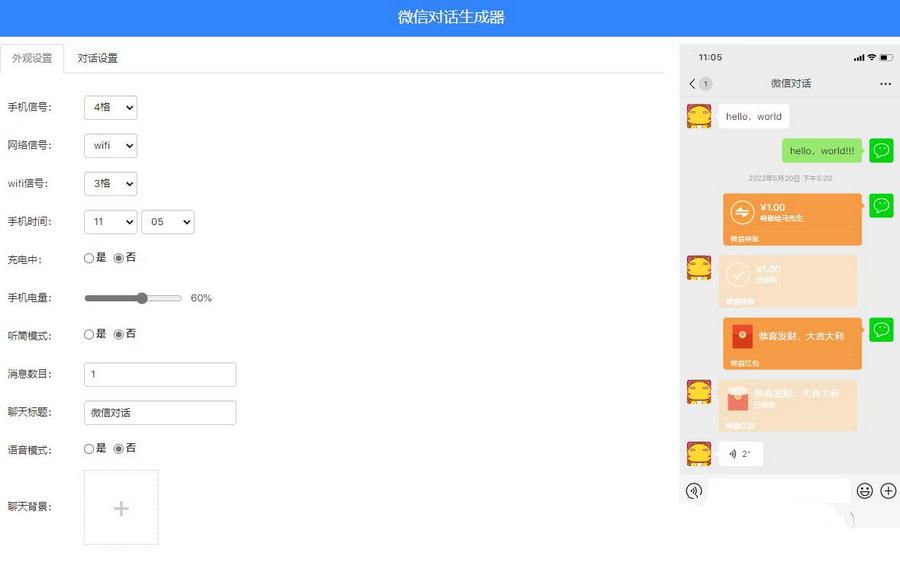Image resolution: width=900 pixels, height=576 pixels.
Task: Click the 聊天标题 text input field
Action: tap(160, 413)
